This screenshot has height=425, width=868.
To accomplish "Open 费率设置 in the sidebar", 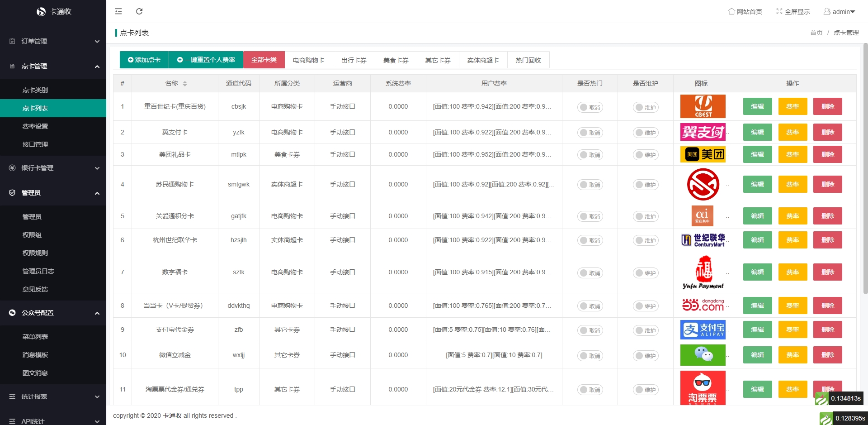I will point(35,126).
